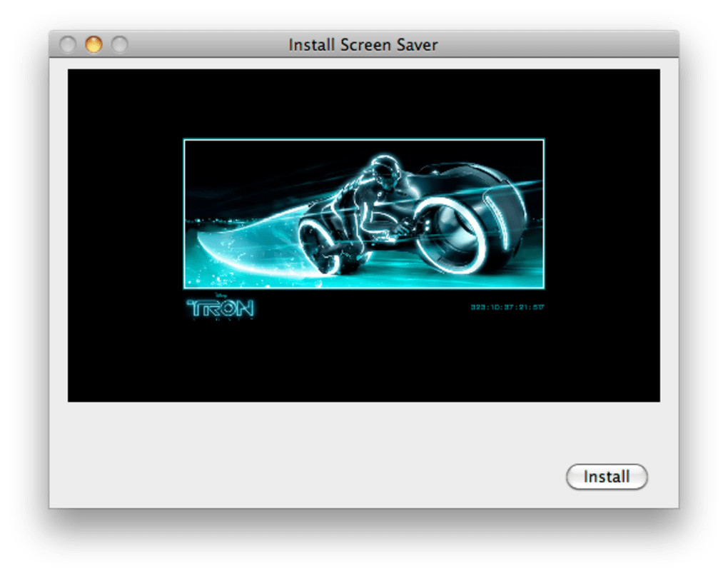This screenshot has width=728, height=576.
Task: Close the Install Screen Saver window
Action: tap(68, 44)
